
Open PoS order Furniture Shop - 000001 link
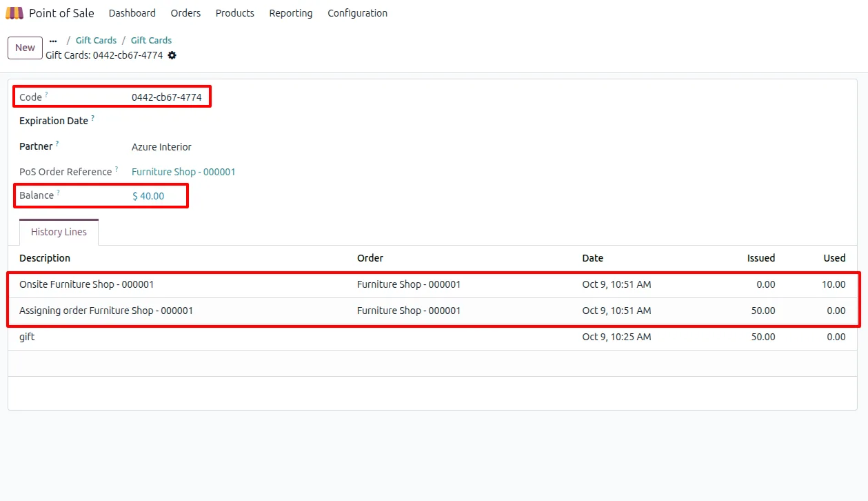[x=183, y=172]
